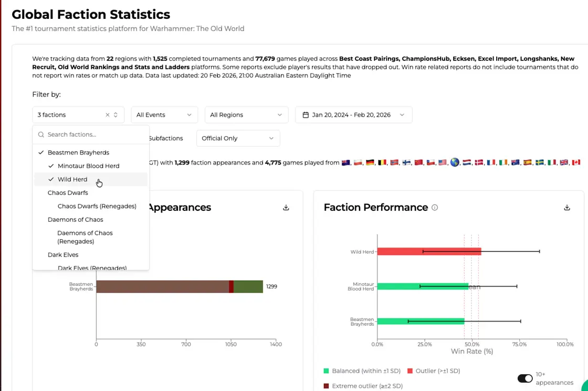The width and height of the screenshot is (588, 391).
Task: Open the All Regions dropdown
Action: (246, 115)
